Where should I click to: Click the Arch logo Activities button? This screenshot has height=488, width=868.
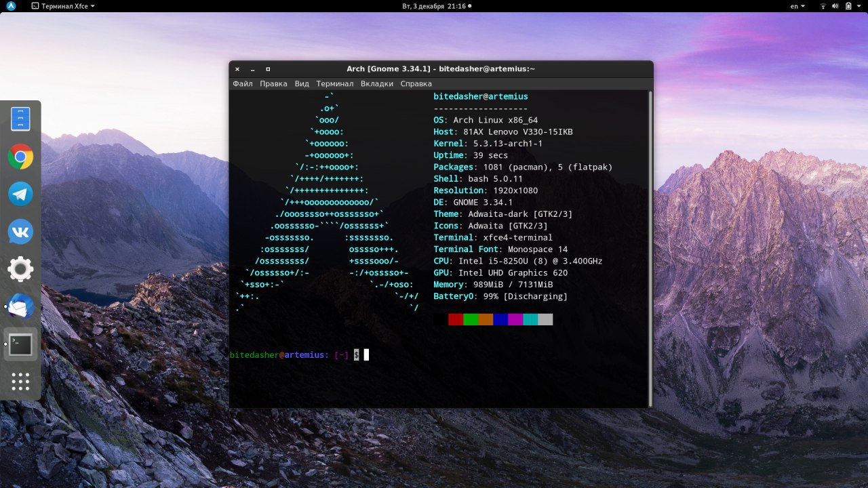click(x=11, y=5)
